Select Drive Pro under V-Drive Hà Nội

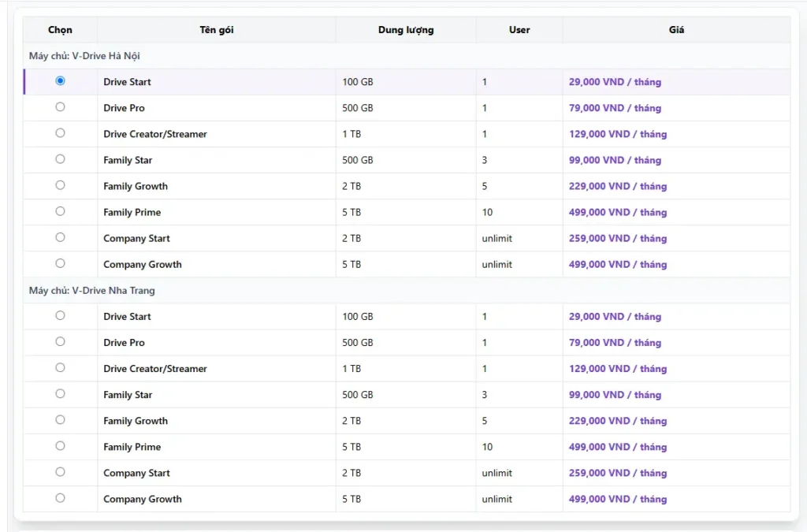click(60, 107)
